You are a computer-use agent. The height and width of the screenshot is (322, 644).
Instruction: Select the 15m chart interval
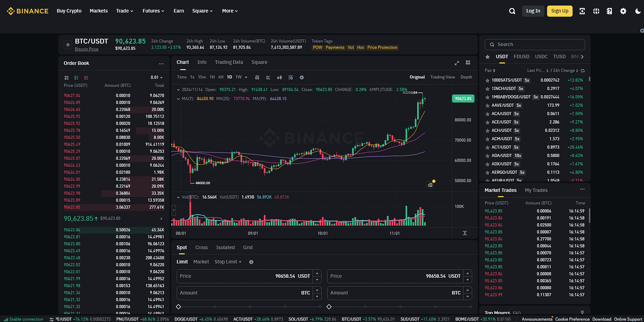tap(202, 77)
